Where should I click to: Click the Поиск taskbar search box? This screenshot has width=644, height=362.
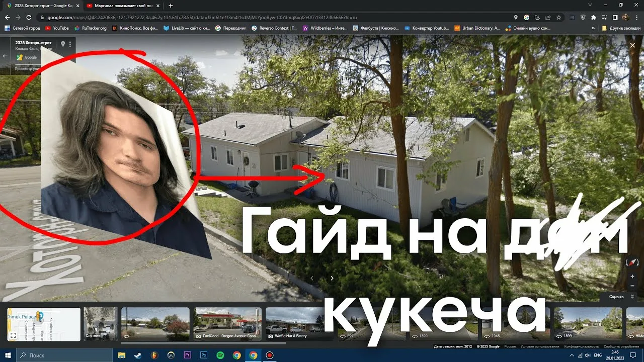click(64, 355)
